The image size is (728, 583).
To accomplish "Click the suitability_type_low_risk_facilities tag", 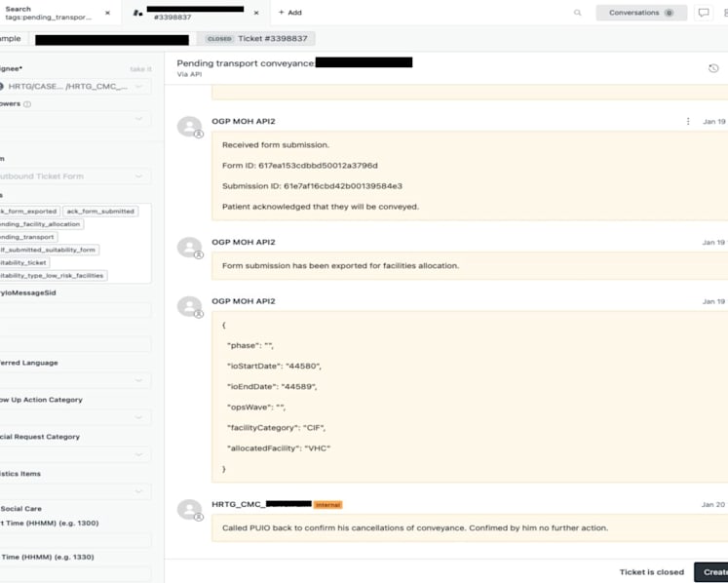I will coord(53,276).
